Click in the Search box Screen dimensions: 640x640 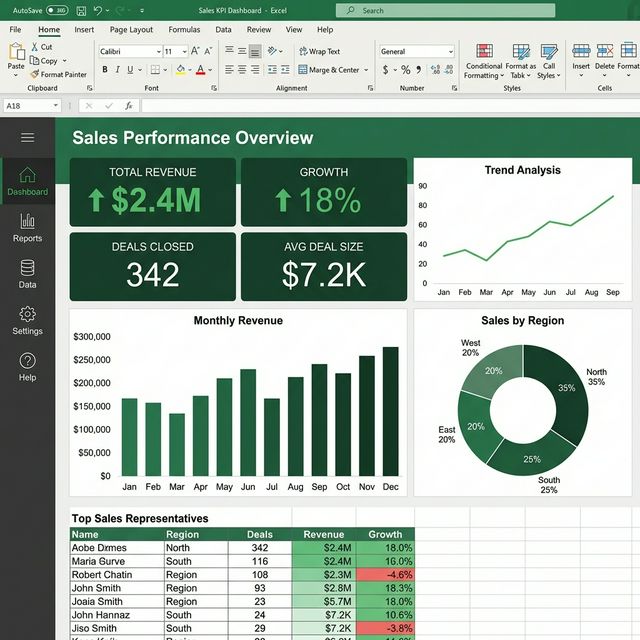(445, 11)
